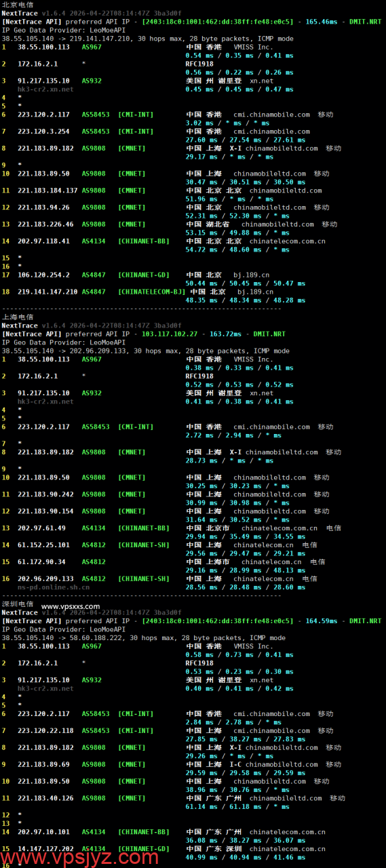Select hop IP 202.97.10.101
This screenshot has width=386, height=868.
coord(43,831)
